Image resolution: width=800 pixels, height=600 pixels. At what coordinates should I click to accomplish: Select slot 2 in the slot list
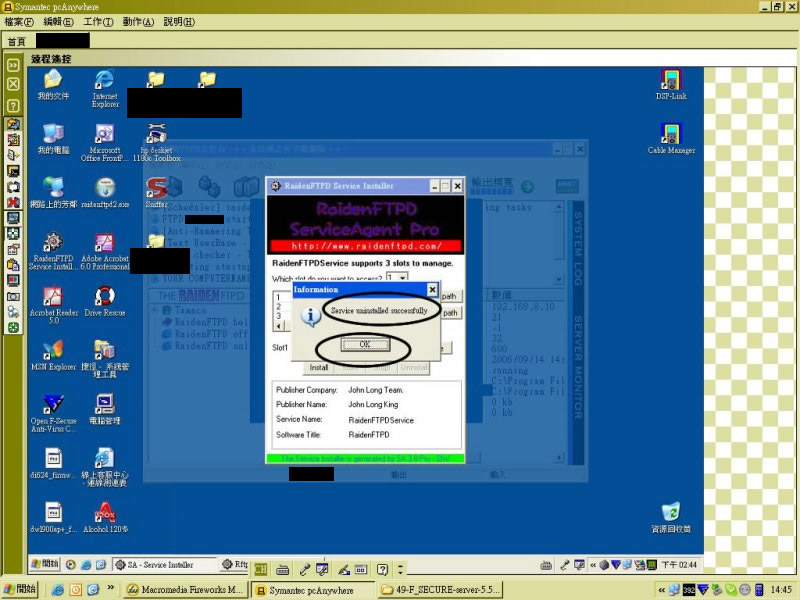279,307
